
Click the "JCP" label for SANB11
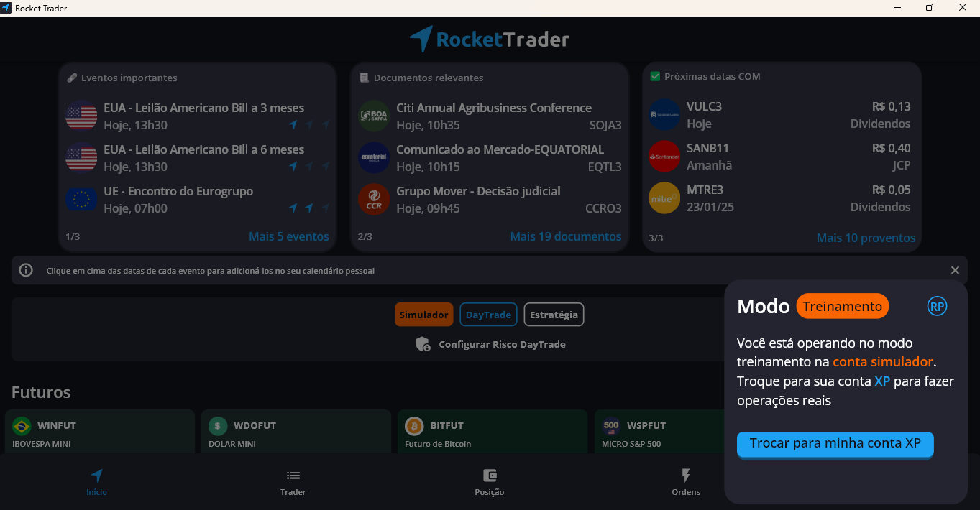point(900,165)
